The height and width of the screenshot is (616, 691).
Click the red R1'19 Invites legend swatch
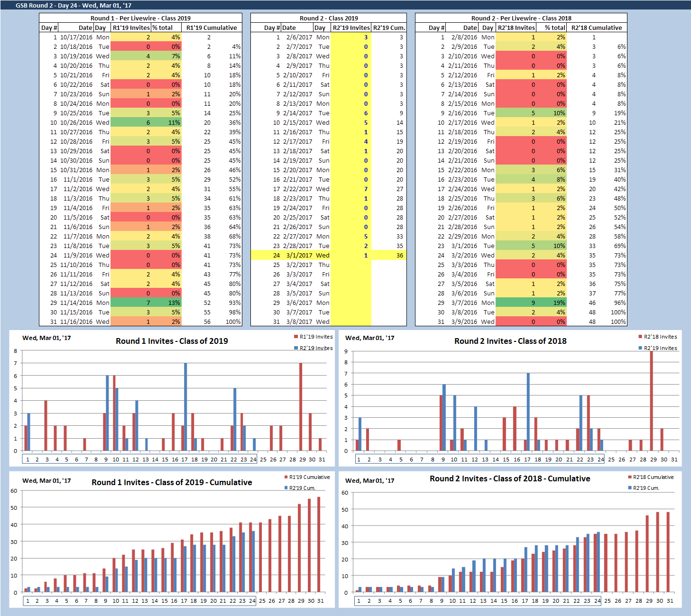(296, 337)
